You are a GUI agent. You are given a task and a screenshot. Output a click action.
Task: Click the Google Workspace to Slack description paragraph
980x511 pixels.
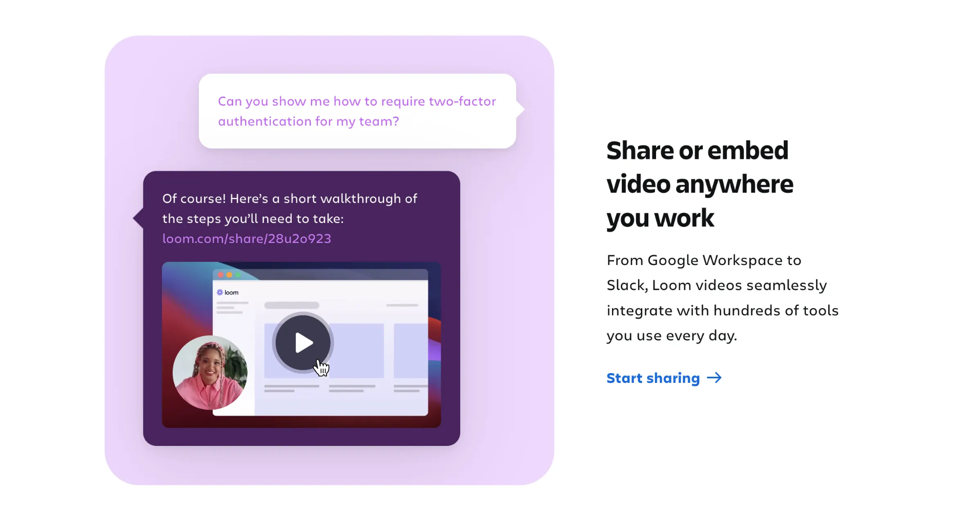(722, 298)
